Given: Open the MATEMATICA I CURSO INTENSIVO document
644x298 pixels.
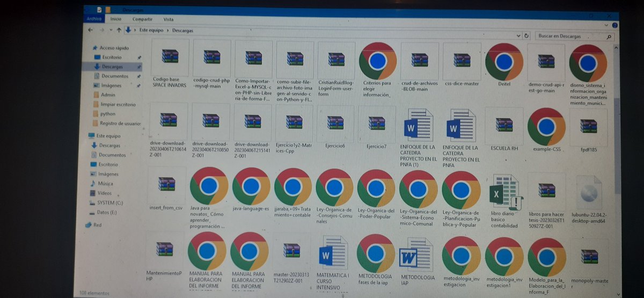Looking at the screenshot, I should click(x=333, y=263).
